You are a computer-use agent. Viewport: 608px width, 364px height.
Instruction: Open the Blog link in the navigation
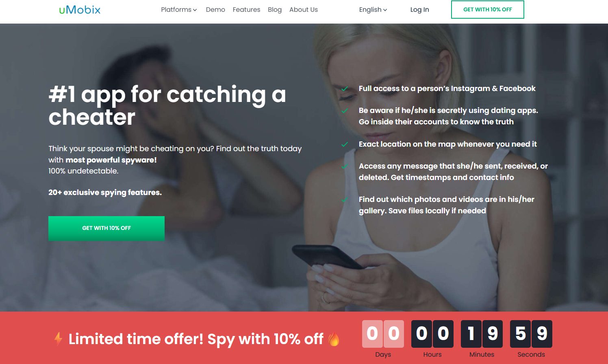click(x=275, y=10)
